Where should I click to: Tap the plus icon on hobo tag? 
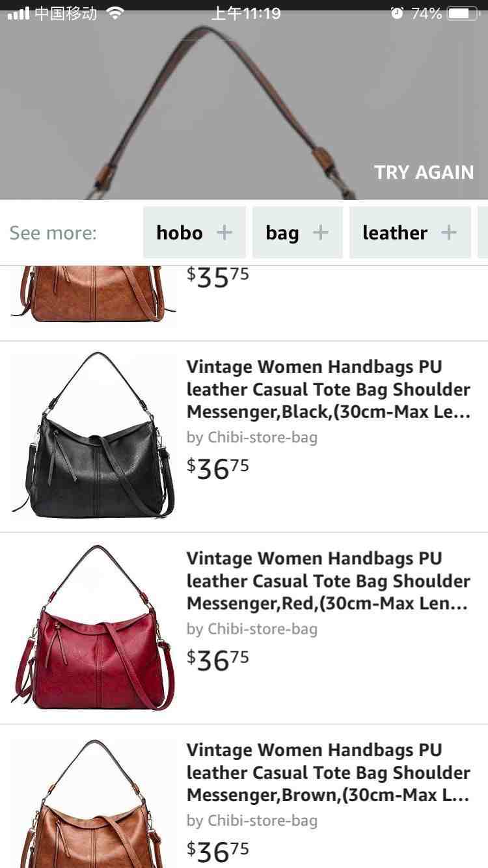tap(224, 232)
